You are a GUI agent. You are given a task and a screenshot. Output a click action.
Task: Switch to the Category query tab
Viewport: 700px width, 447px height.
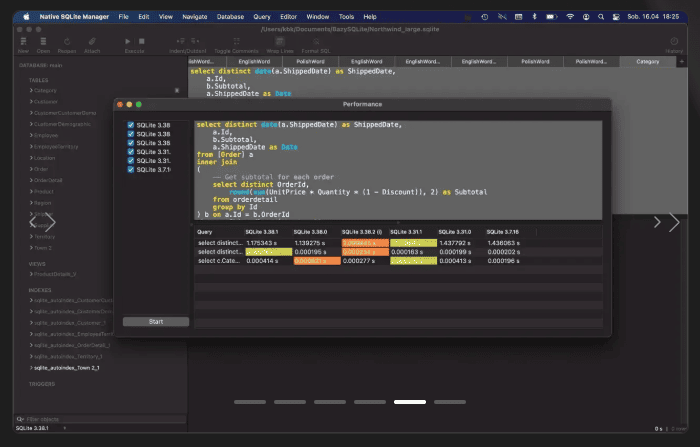[648, 62]
